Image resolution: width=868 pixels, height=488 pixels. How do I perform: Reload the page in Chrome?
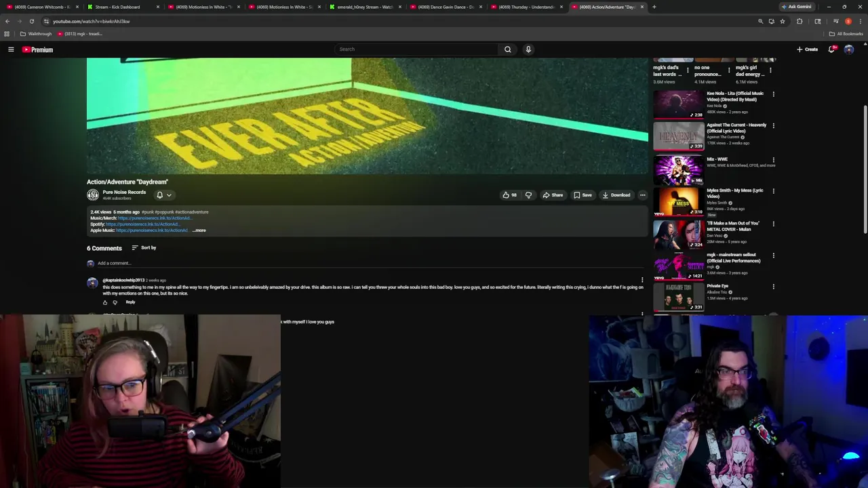[31, 21]
